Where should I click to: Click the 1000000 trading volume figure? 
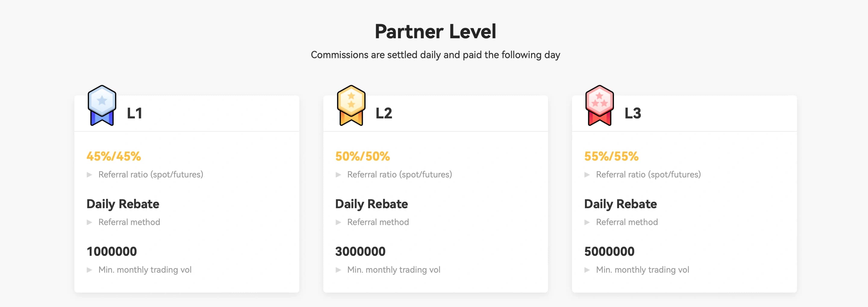pos(111,251)
